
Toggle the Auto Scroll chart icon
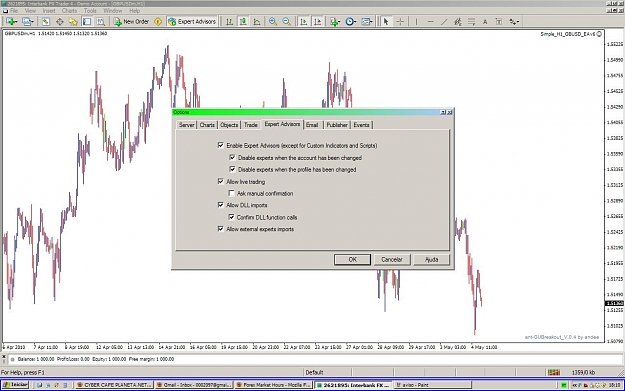click(303, 22)
